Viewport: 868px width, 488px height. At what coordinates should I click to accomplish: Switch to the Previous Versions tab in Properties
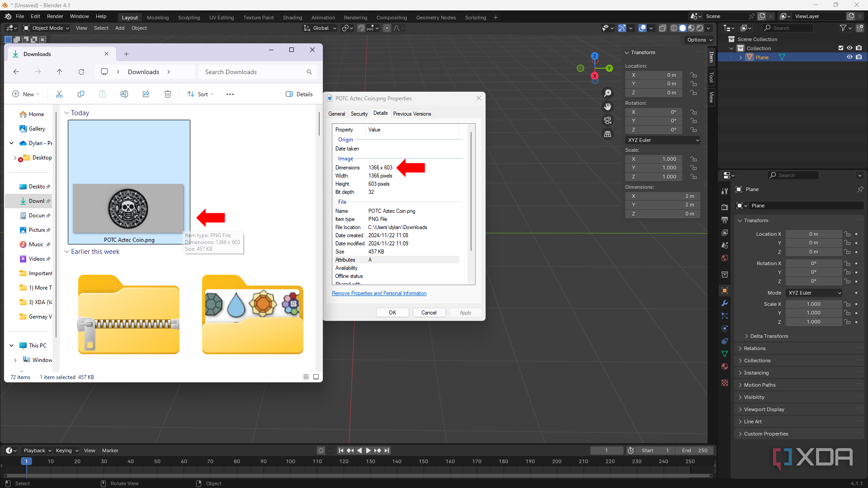pyautogui.click(x=412, y=113)
